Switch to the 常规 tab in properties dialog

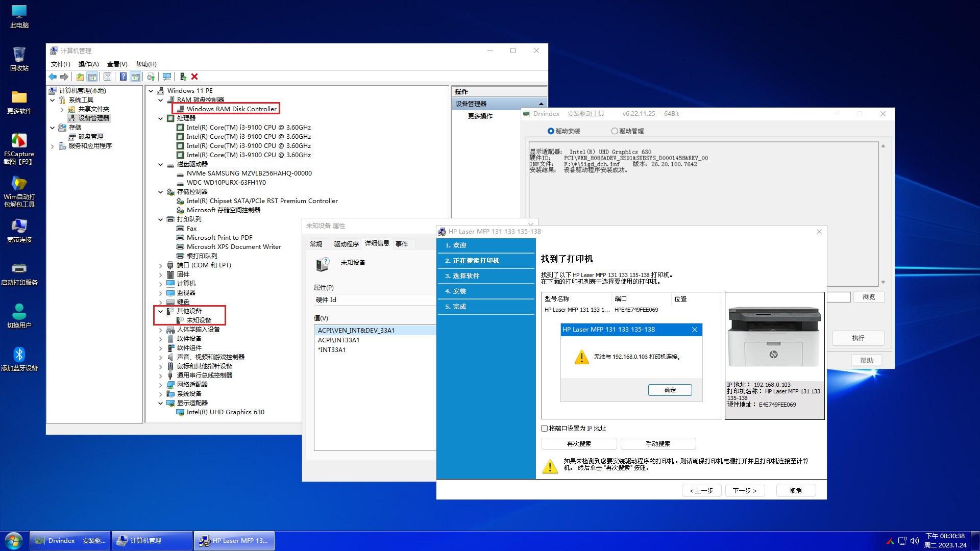(316, 244)
